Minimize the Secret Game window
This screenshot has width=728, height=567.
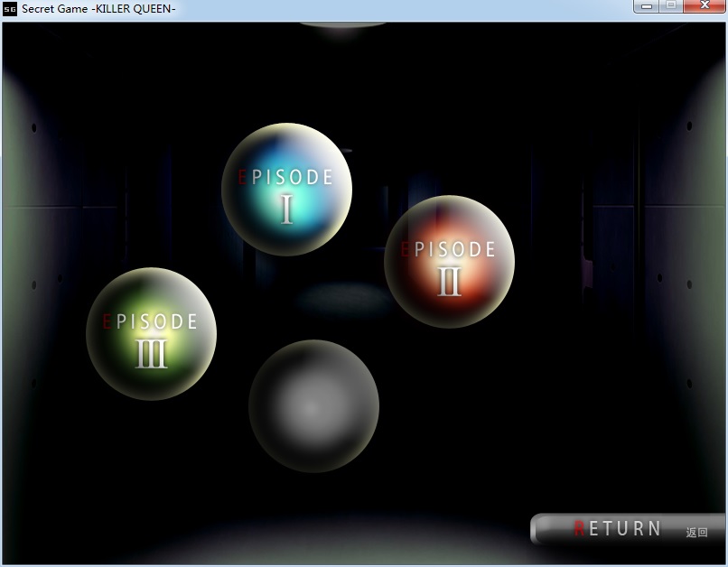coord(647,6)
